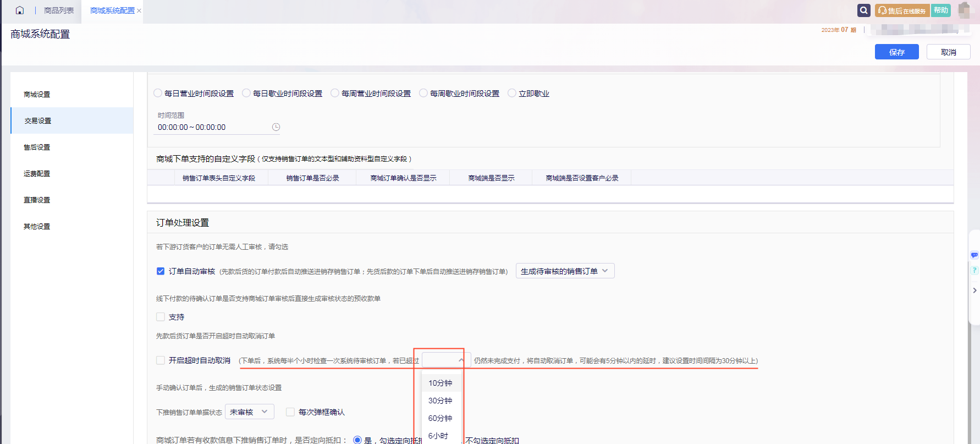Image resolution: width=980 pixels, height=444 pixels.
Task: Enable 开启超时自动取消 checkbox
Action: click(161, 360)
